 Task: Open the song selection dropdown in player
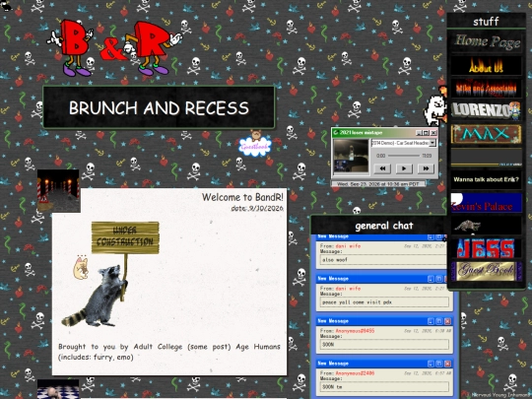[x=432, y=143]
